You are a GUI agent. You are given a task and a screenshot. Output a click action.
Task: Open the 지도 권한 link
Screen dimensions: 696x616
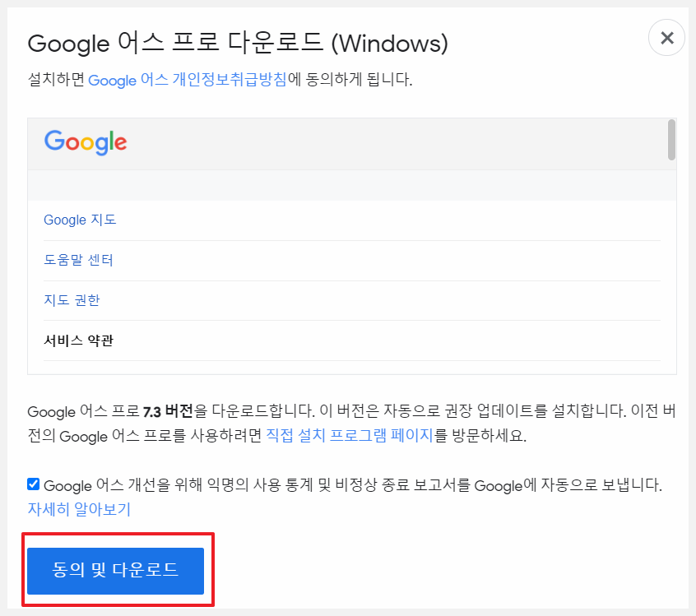pos(72,300)
